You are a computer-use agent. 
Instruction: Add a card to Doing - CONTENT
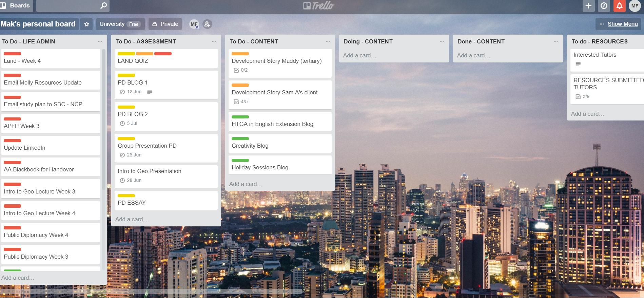(x=359, y=55)
